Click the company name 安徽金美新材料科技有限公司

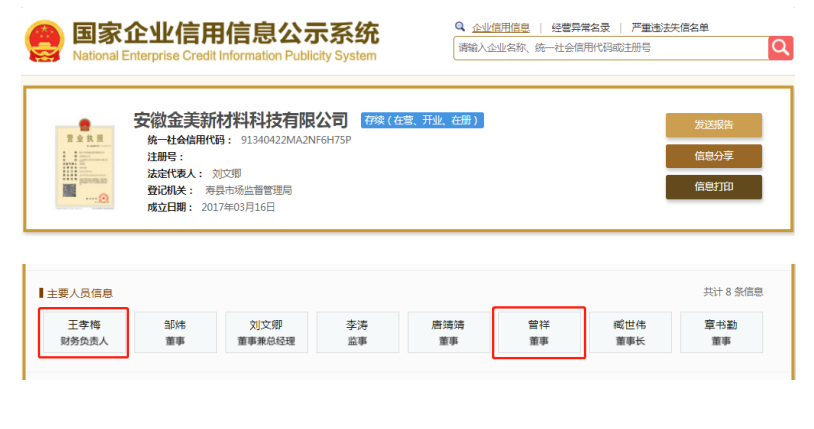(x=240, y=120)
